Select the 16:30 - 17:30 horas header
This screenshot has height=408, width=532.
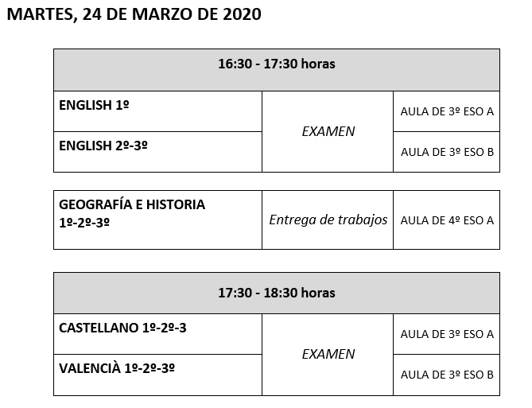(x=277, y=64)
